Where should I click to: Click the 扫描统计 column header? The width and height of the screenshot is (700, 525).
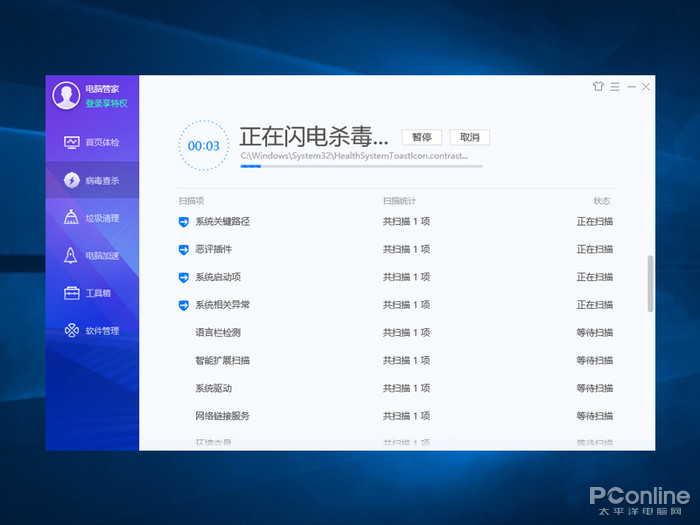pos(399,201)
